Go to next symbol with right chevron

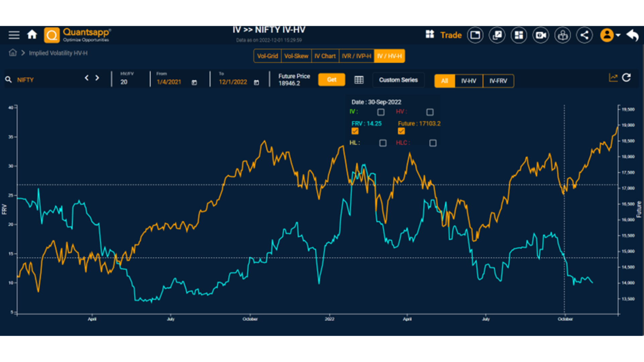[97, 78]
